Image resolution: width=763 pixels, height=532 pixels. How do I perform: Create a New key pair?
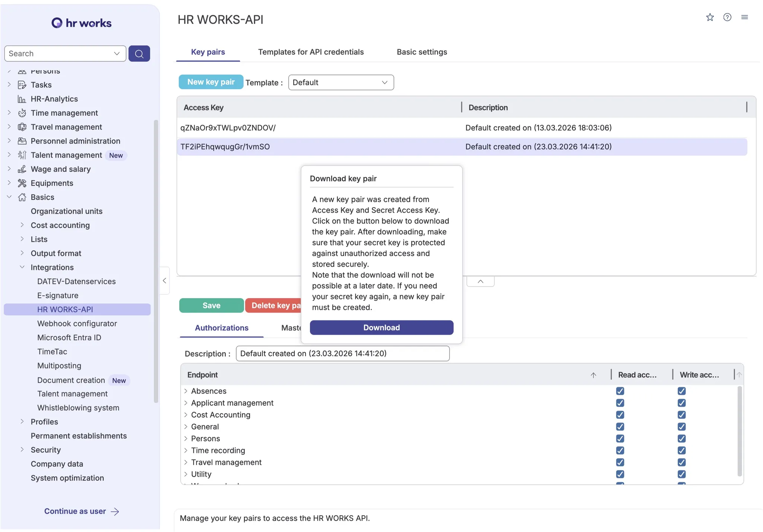[211, 82]
